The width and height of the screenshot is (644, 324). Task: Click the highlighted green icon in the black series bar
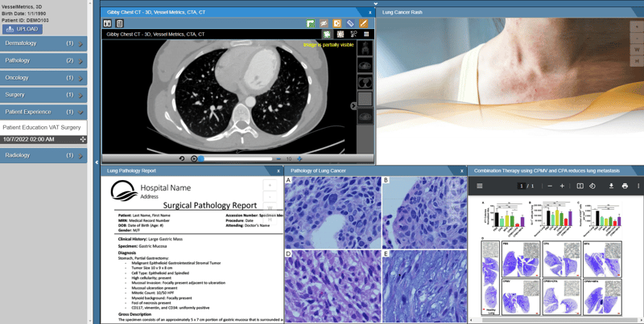(x=327, y=34)
